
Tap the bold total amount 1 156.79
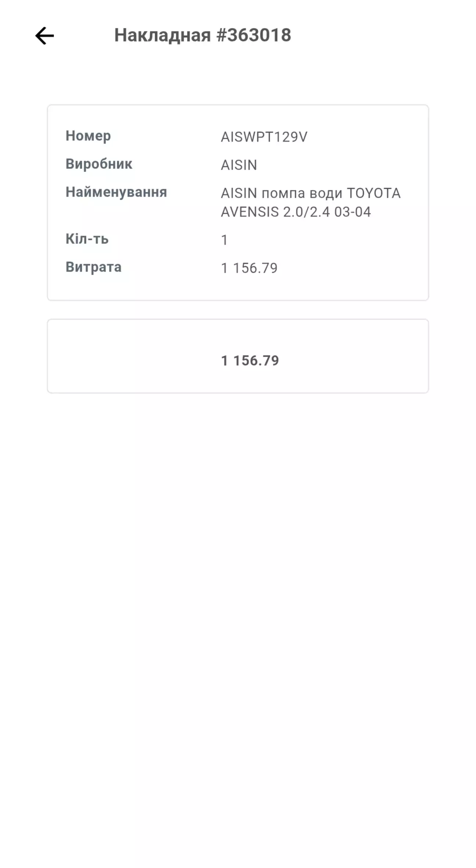[250, 361]
